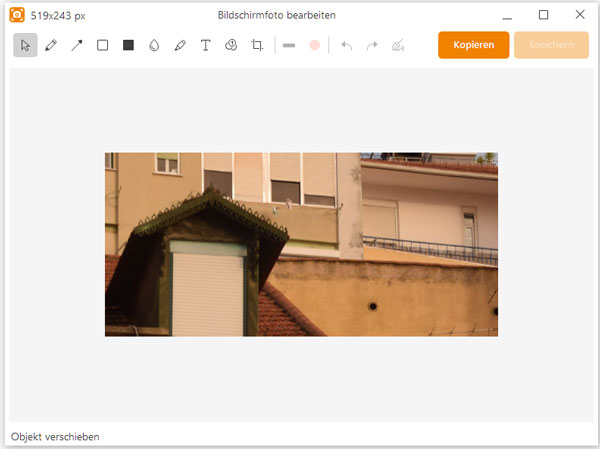Click the clear all edits icon

pyautogui.click(x=399, y=45)
